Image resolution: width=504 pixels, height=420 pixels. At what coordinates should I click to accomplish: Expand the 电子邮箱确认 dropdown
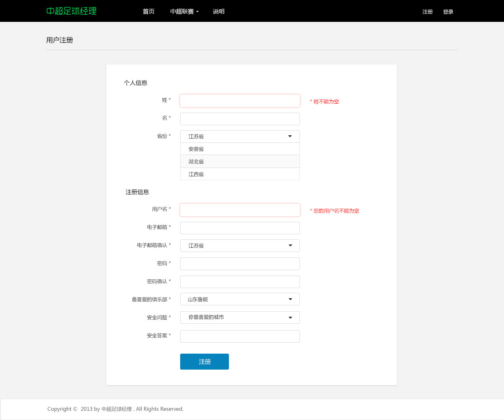[x=240, y=246]
